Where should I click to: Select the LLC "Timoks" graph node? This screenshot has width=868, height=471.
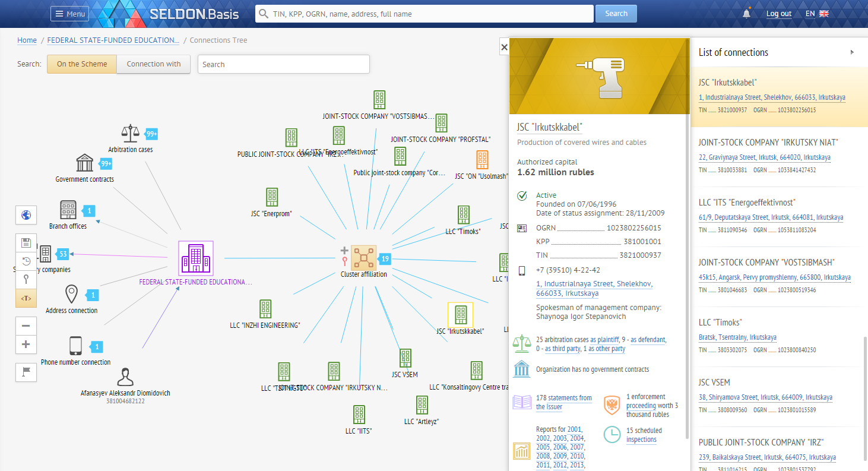tap(464, 215)
